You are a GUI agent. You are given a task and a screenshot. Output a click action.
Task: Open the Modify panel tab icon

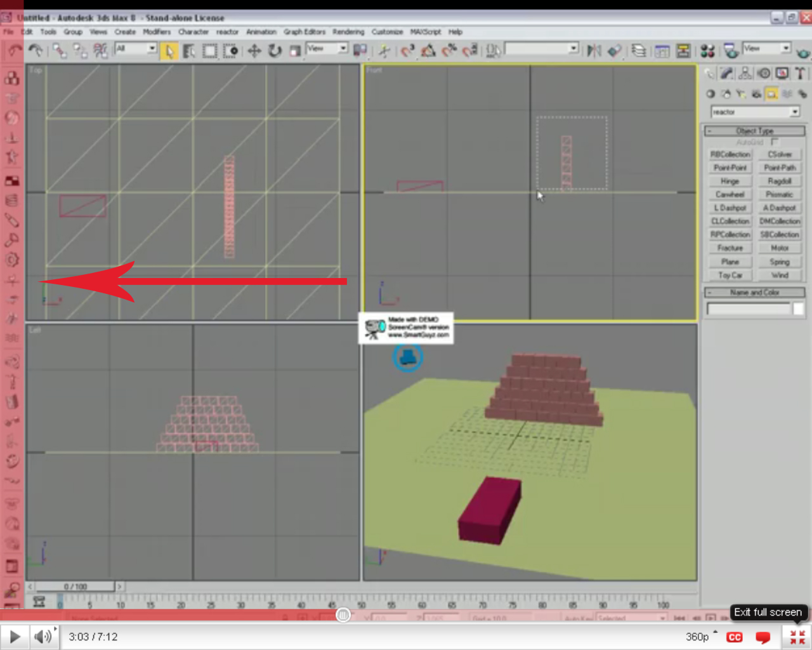(x=727, y=74)
